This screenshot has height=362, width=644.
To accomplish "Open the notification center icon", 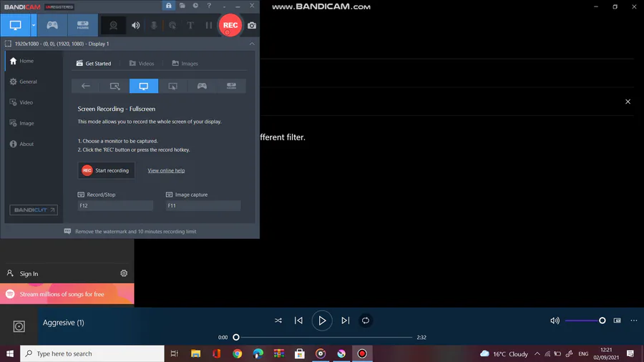I will [x=630, y=353].
